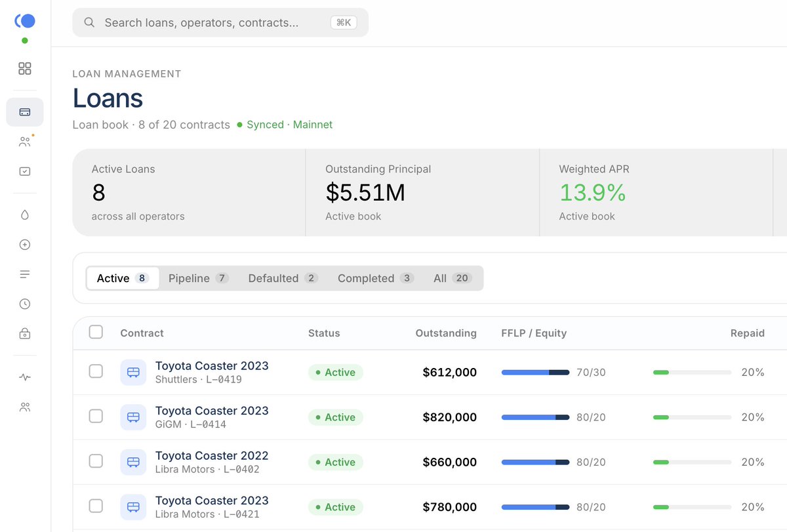Sort by the Contract column header
Screen dimensions: 787x532
[142, 333]
